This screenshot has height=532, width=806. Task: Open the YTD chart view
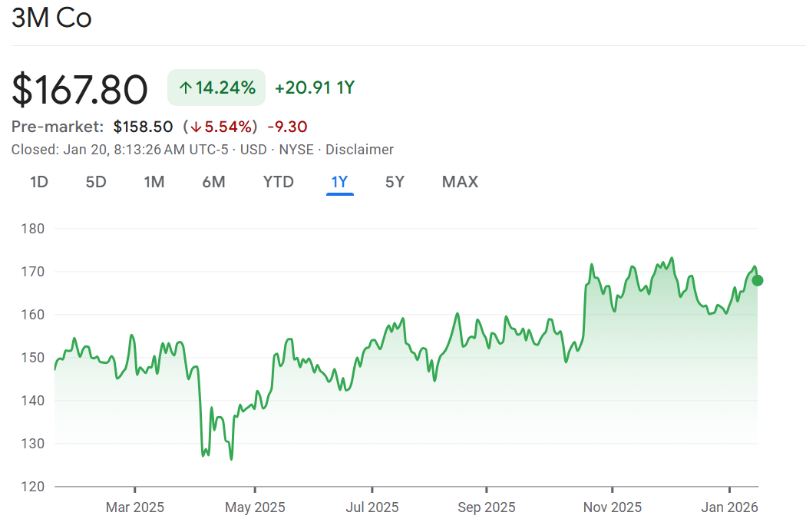coord(278,182)
